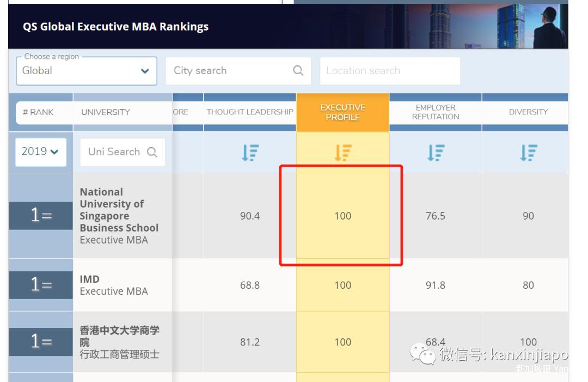Open the 香港中文大学商学院 program link
Image resolution: width=588 pixels, height=382 pixels.
coord(119,336)
